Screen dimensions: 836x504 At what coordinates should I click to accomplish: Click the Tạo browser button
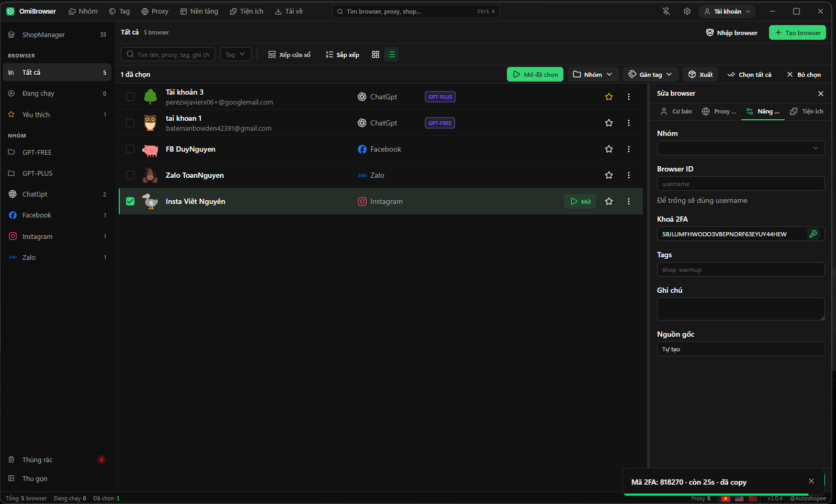coord(797,32)
